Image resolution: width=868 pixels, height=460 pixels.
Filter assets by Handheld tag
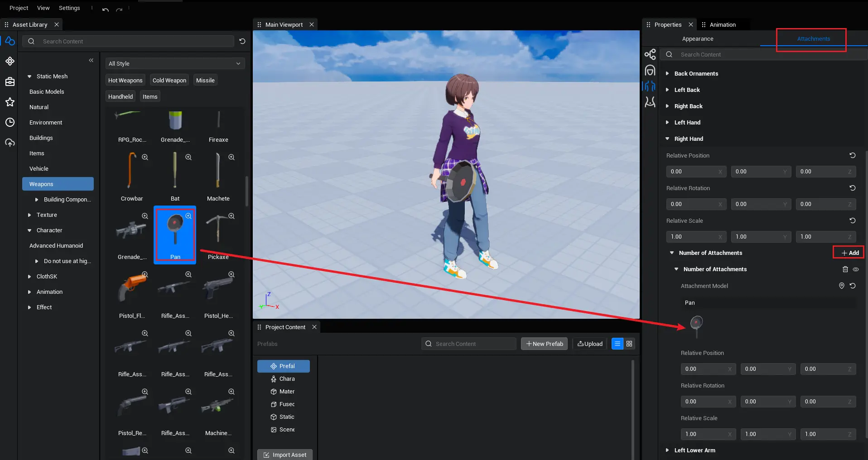121,96
